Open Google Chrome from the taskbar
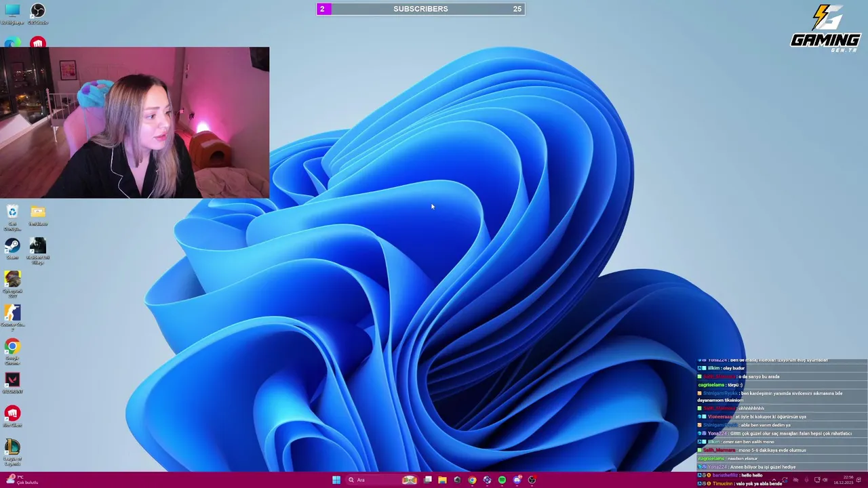The height and width of the screenshot is (488, 868). [472, 480]
